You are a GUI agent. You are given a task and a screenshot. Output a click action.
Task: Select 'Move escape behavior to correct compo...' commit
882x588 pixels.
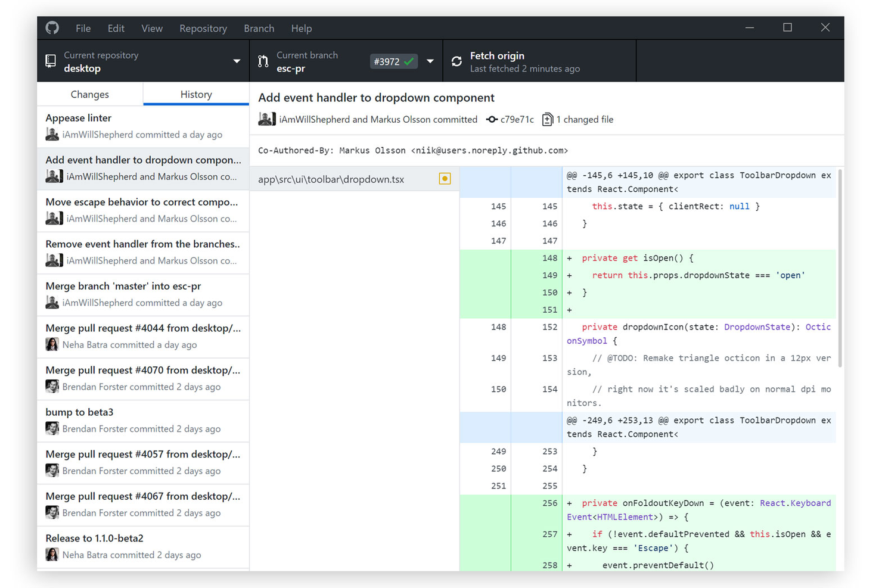click(x=143, y=210)
